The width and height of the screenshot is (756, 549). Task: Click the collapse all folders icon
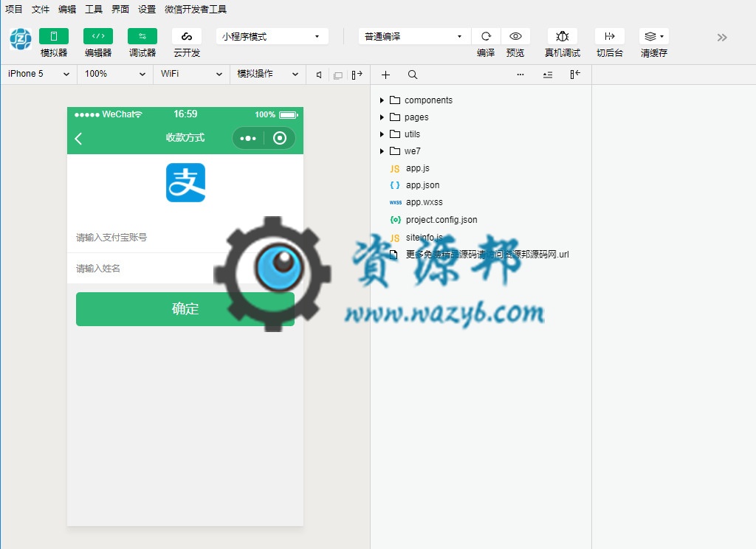click(x=548, y=75)
